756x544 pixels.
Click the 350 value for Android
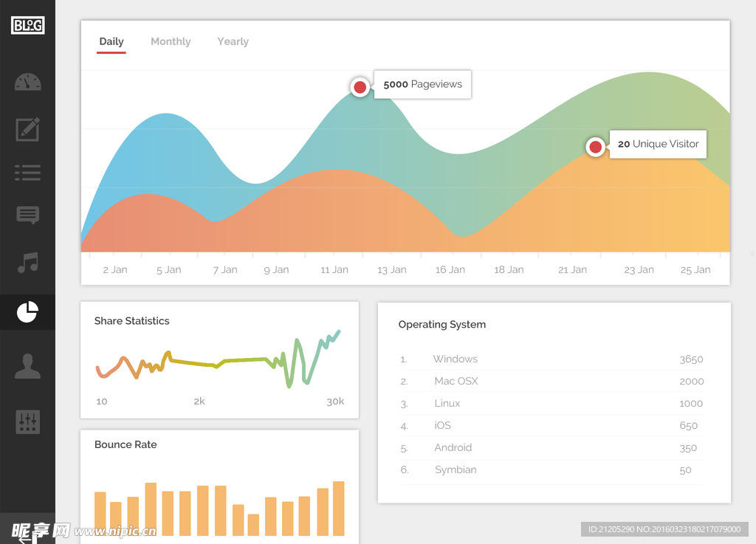point(688,448)
